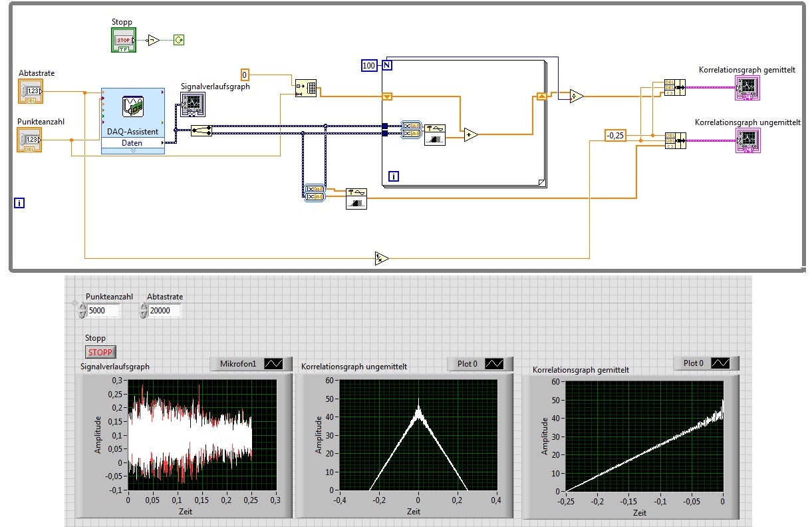
Task: Click the Stopp terminal in the block diagram
Action: click(x=124, y=40)
